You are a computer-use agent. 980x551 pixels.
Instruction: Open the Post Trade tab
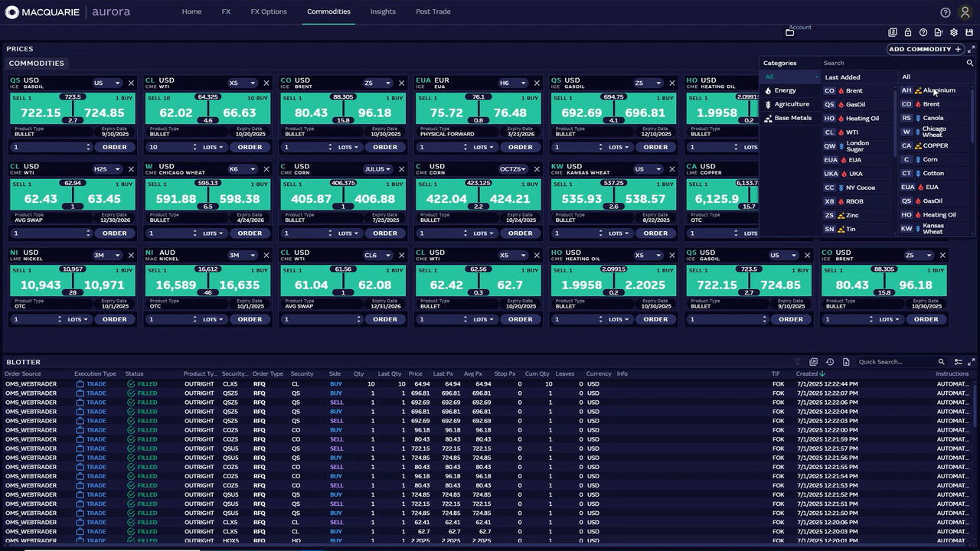tap(433, 11)
